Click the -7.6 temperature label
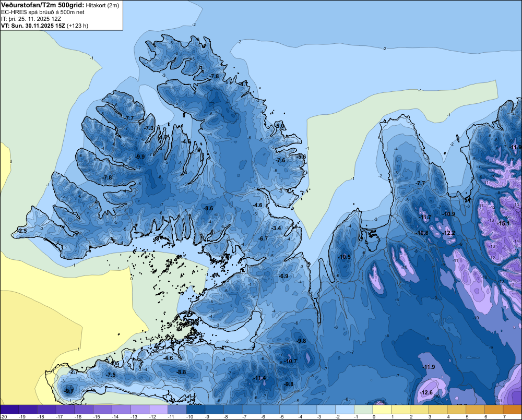The height and width of the screenshot is (420, 522). pyautogui.click(x=280, y=160)
